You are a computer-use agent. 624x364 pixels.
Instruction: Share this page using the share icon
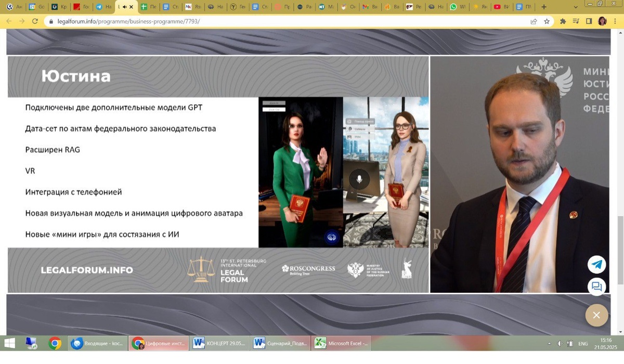click(x=534, y=21)
